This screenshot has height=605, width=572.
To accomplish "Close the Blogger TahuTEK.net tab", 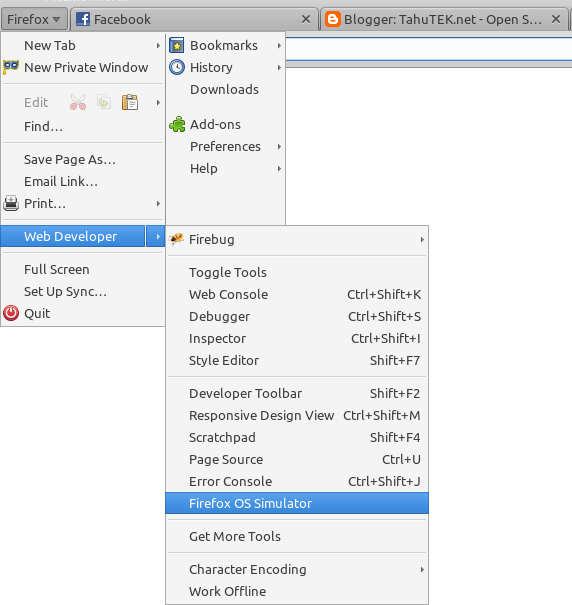I will pos(556,19).
